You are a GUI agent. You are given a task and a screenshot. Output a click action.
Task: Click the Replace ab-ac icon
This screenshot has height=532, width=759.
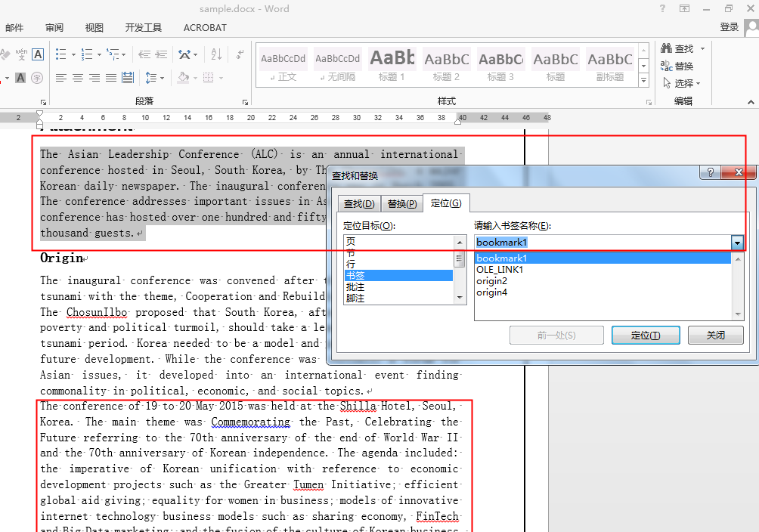667,65
